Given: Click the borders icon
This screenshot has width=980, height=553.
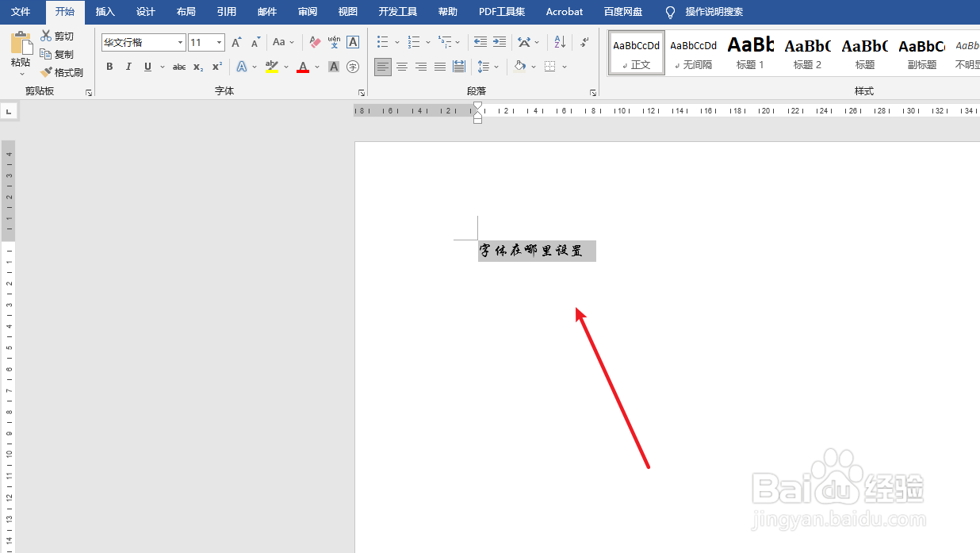Looking at the screenshot, I should (x=549, y=67).
